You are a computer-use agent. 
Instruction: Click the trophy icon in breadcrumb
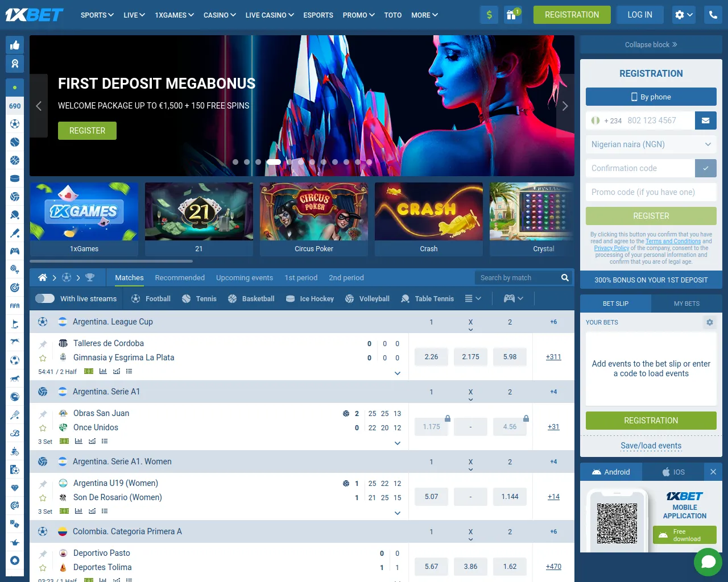pos(90,278)
